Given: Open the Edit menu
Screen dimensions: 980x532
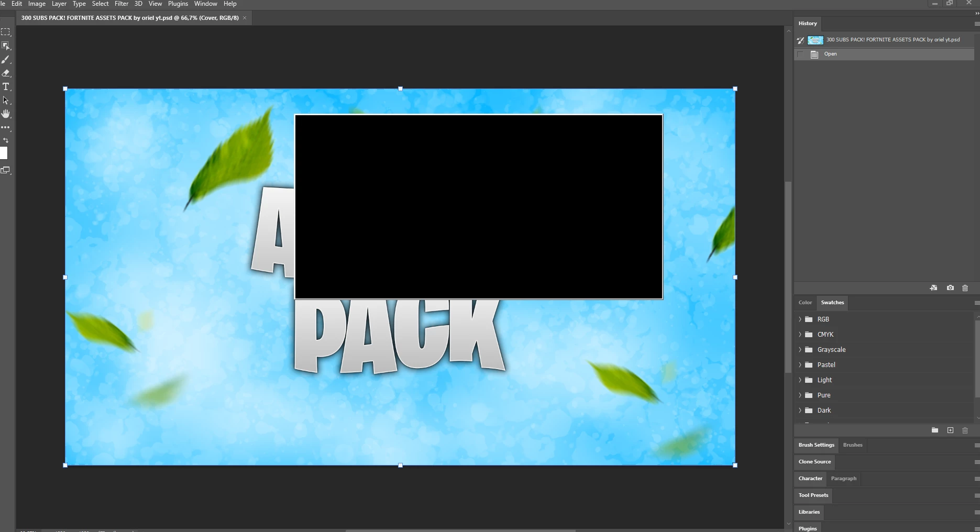Looking at the screenshot, I should (x=17, y=4).
